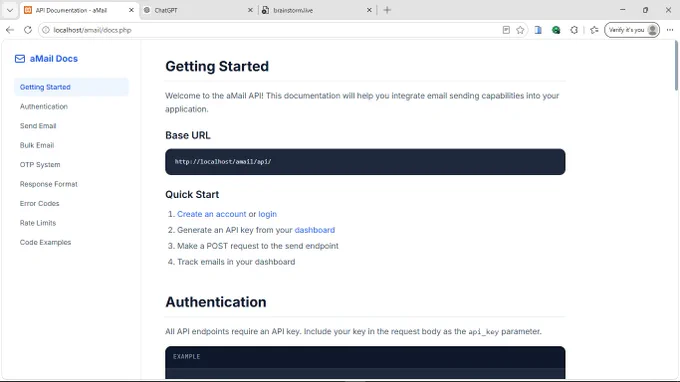Screen dimensions: 680x382
Task: Restore down the browser window
Action: [x=645, y=10]
